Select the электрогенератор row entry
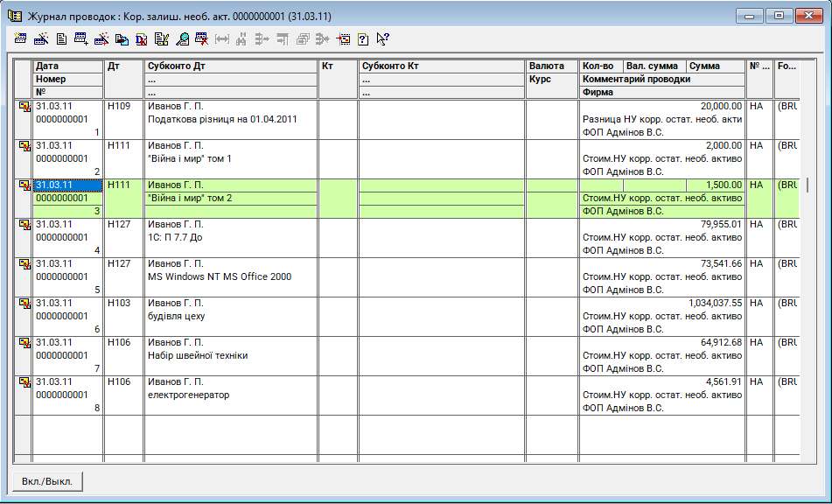The image size is (832, 504). (188, 395)
